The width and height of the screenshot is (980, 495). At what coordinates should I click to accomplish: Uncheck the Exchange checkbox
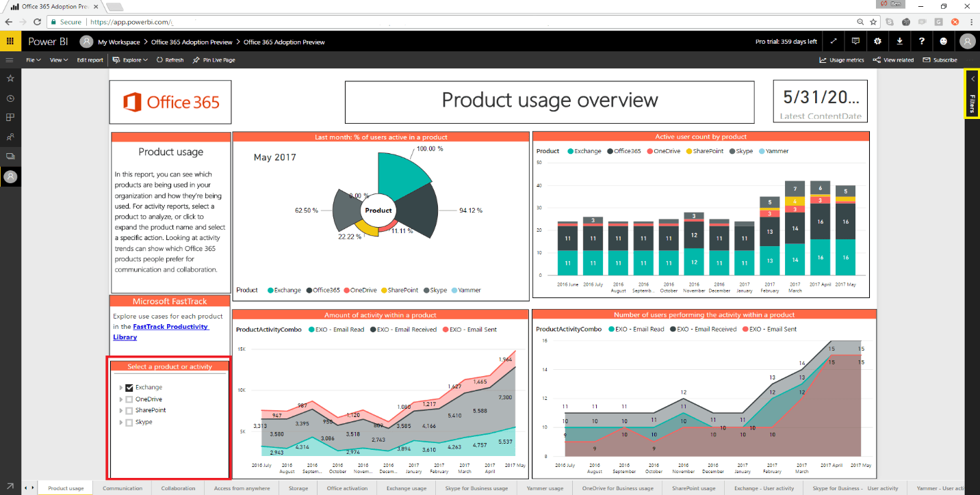point(129,388)
